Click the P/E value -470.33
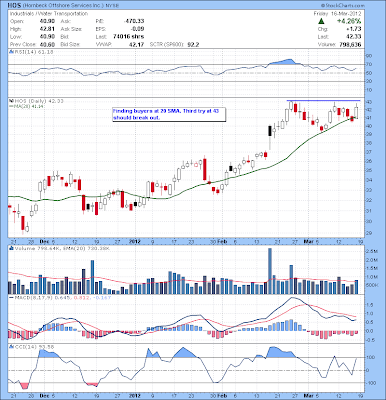 click(133, 21)
